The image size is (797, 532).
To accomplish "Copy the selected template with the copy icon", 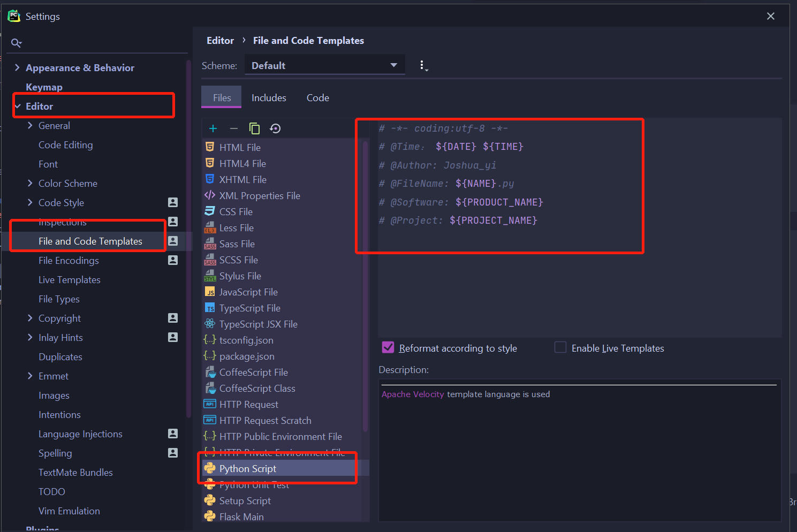I will (x=254, y=128).
